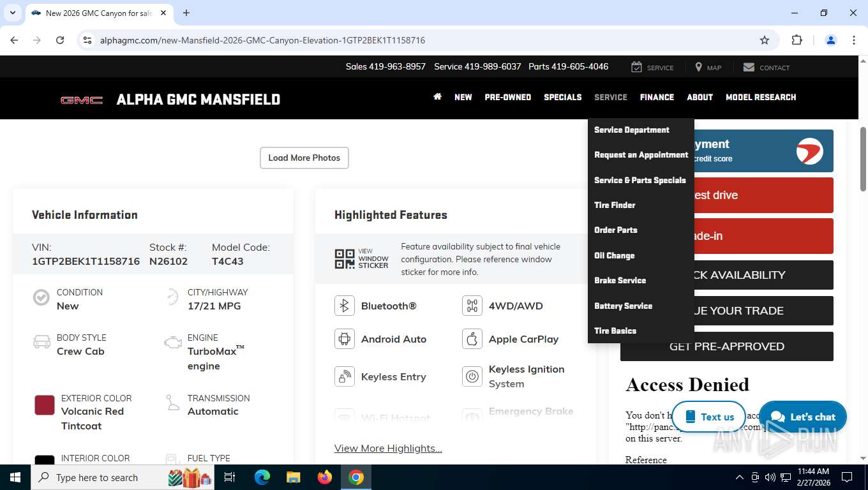Select Order Parts menu item
Viewport: 868px width, 490px height.
coord(616,230)
